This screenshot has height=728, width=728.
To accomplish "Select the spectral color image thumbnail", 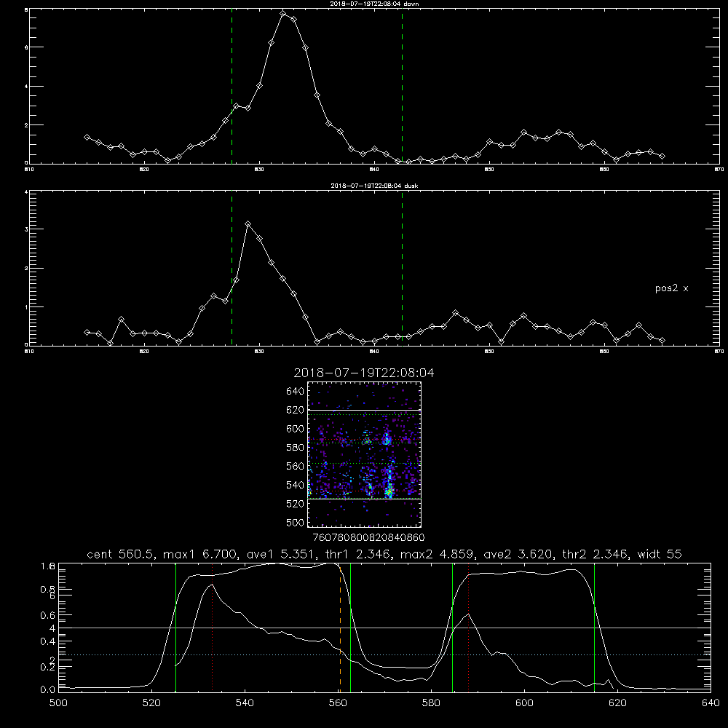I will click(365, 454).
